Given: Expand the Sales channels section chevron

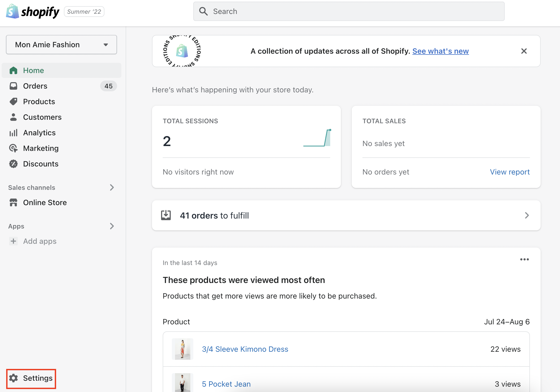Looking at the screenshot, I should pyautogui.click(x=112, y=187).
